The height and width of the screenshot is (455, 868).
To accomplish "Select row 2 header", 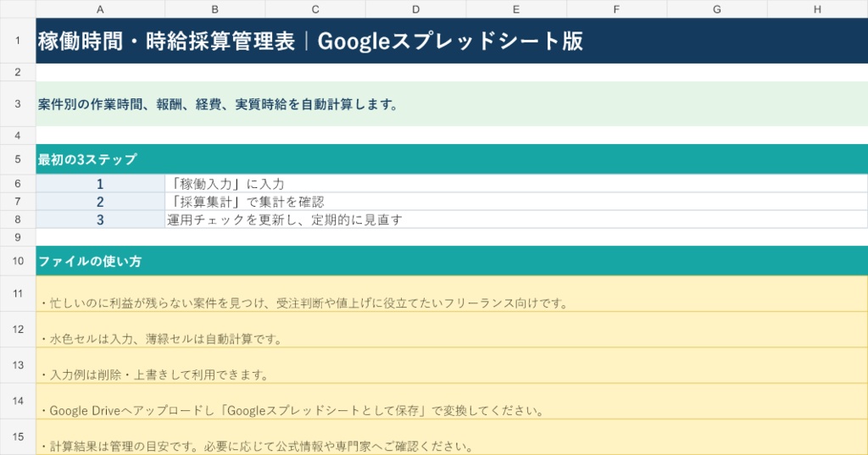I will (18, 72).
